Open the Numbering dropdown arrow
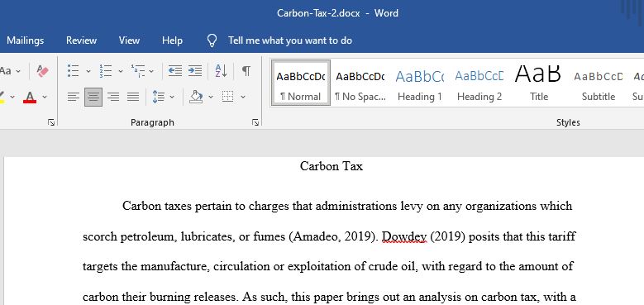The height and width of the screenshot is (305, 644). [x=121, y=71]
